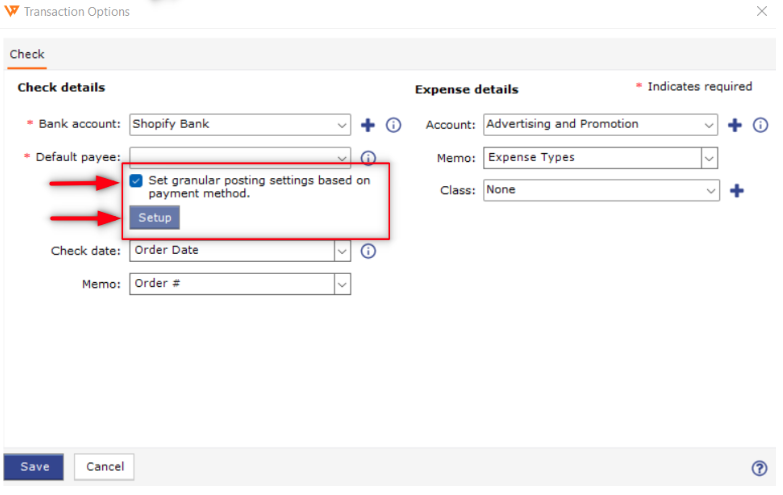Click the check Memo Order # field
783x495 pixels.
coord(240,284)
